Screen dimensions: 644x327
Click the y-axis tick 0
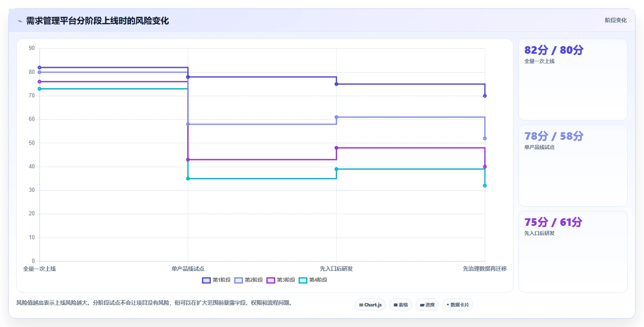(34, 261)
